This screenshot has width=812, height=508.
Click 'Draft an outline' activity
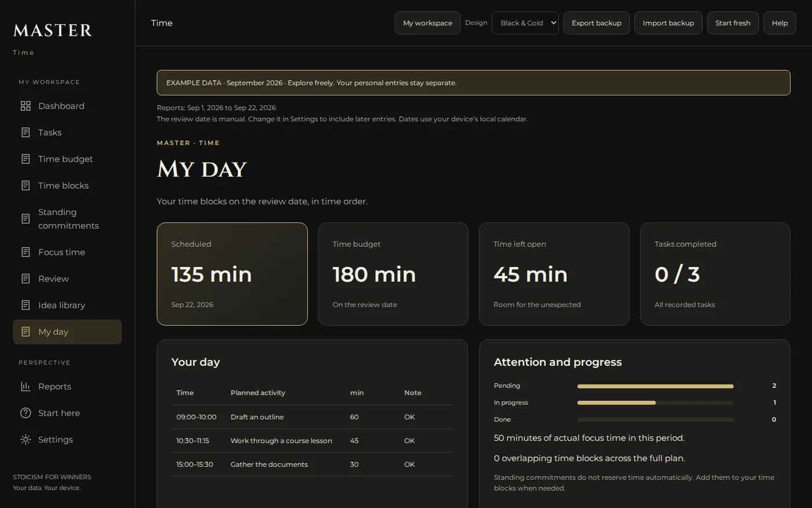tap(257, 417)
